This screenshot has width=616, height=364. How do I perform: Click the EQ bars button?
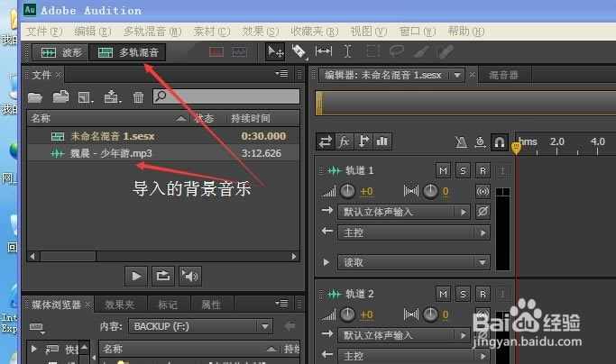(x=382, y=141)
